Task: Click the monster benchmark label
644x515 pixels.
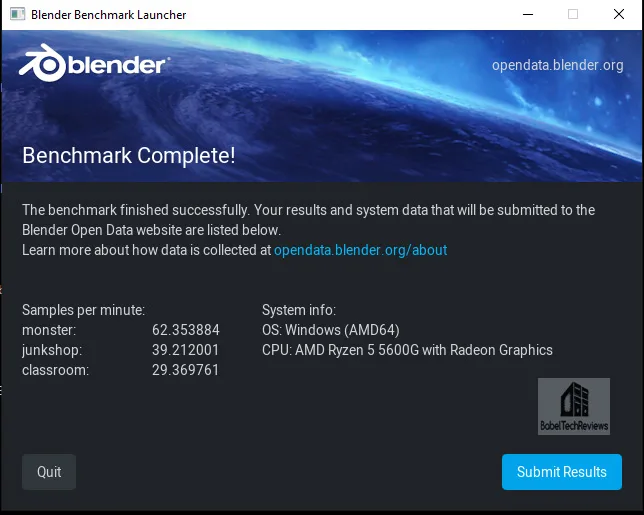Action: click(x=49, y=330)
